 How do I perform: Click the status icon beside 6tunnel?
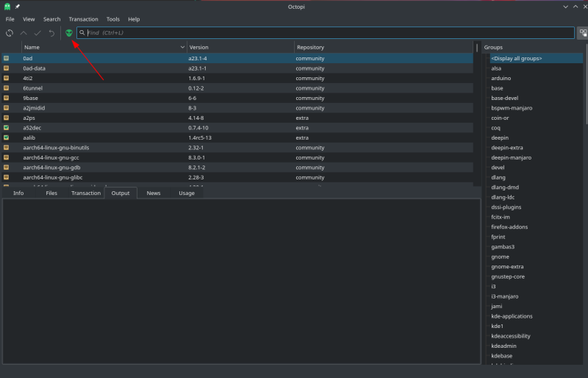point(7,88)
